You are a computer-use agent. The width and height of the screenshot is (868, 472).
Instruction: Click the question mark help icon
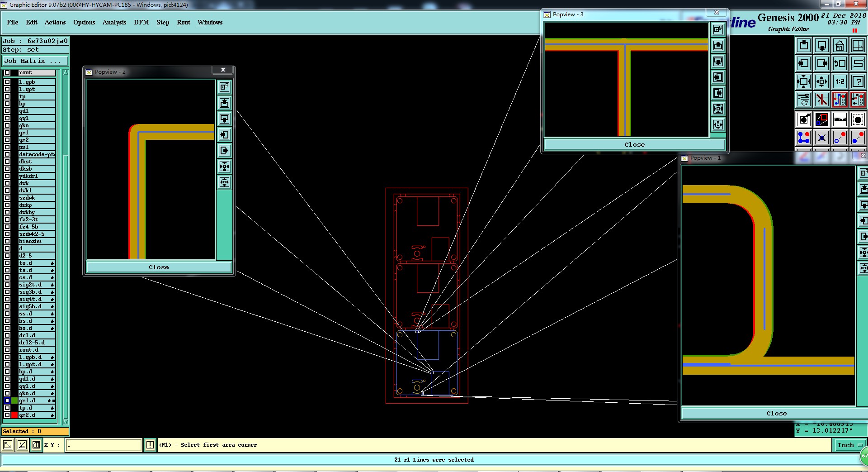tap(858, 81)
